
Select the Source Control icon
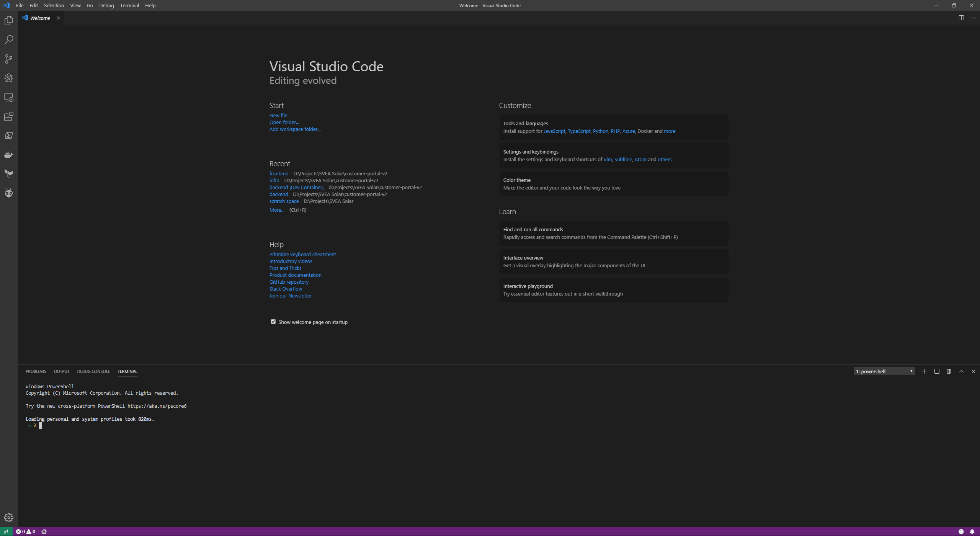coord(8,59)
